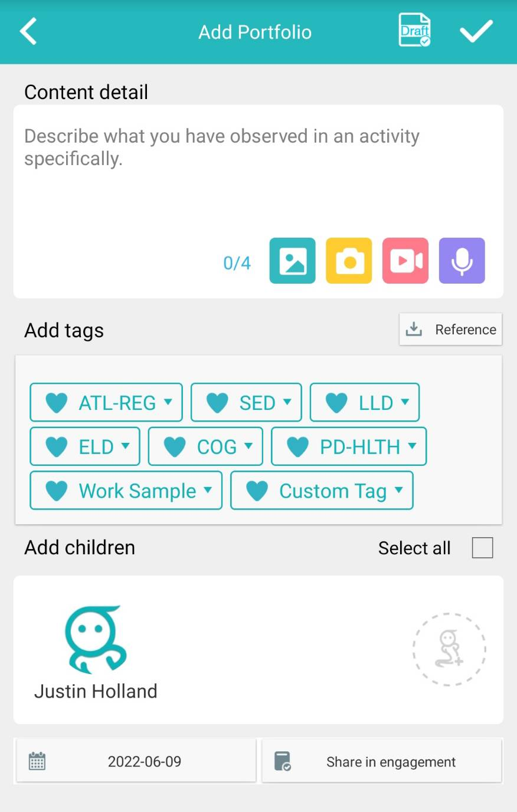517x812 pixels.
Task: Save portfolio as draft icon
Action: pyautogui.click(x=414, y=30)
